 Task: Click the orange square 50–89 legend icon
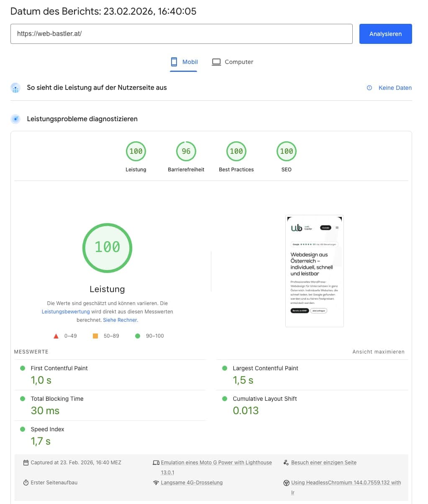95,336
